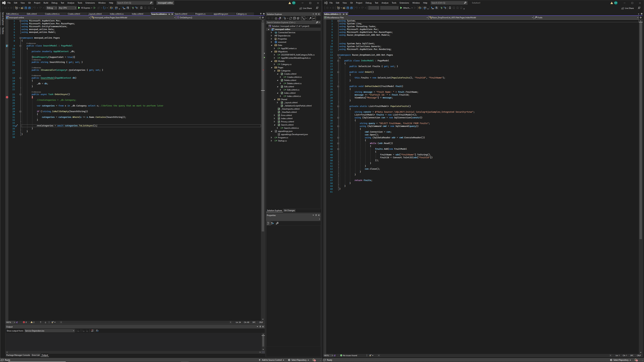Open Live Share in right window
The height and width of the screenshot is (362, 644).
point(628,8)
